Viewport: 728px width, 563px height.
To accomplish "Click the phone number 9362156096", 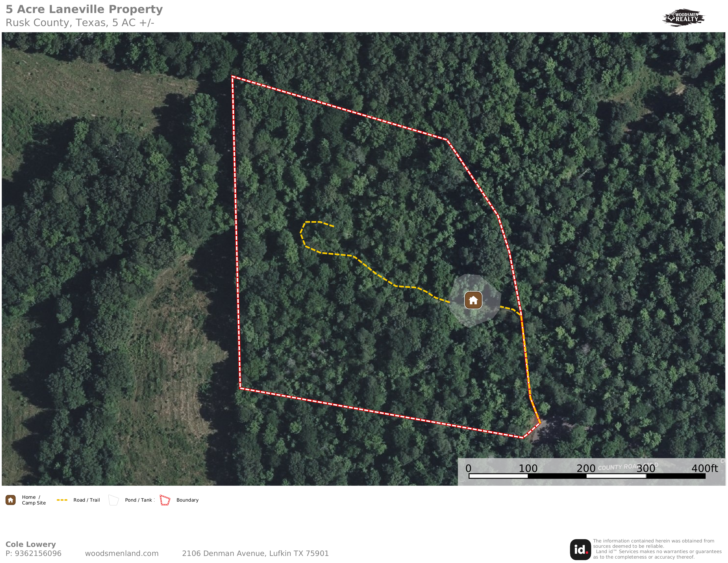I will (x=38, y=553).
